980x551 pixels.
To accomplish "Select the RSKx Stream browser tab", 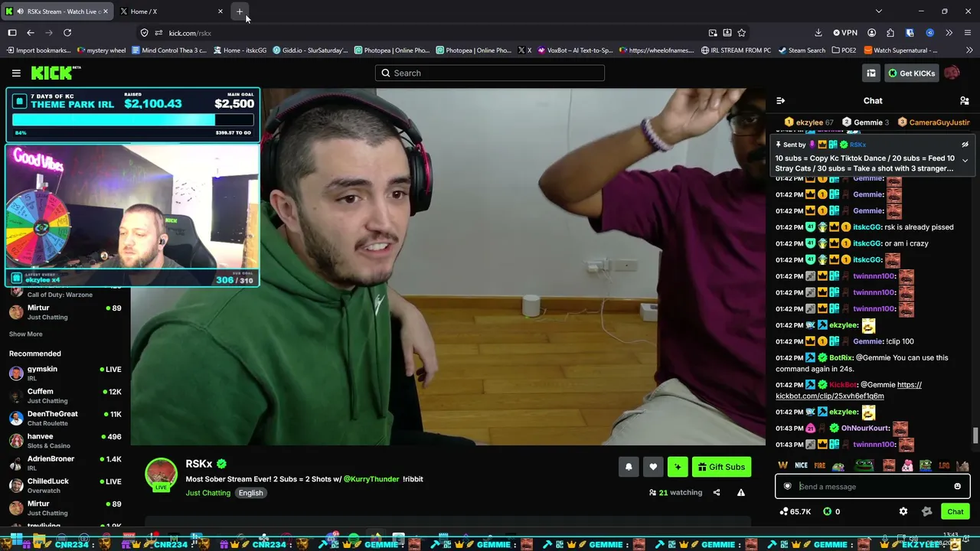I will [57, 11].
